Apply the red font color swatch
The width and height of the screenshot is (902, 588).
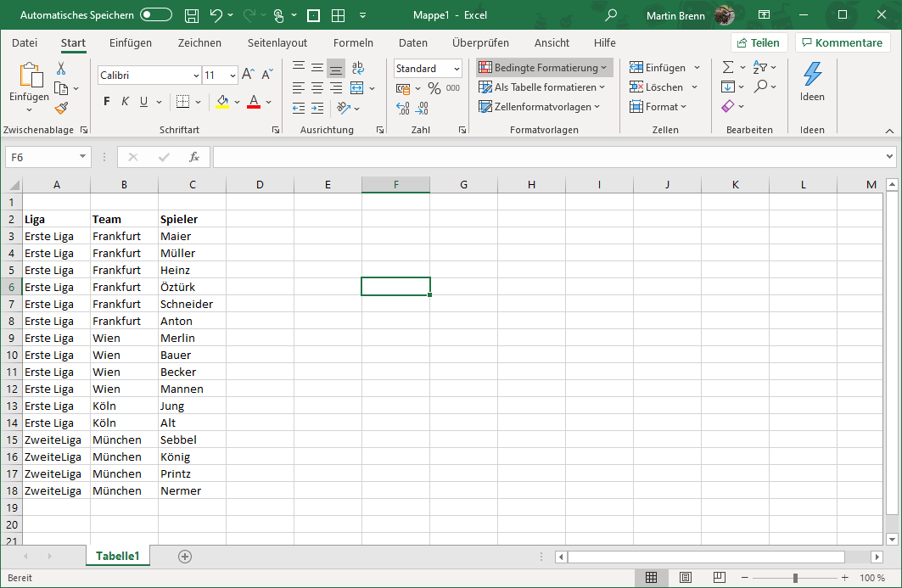click(252, 108)
